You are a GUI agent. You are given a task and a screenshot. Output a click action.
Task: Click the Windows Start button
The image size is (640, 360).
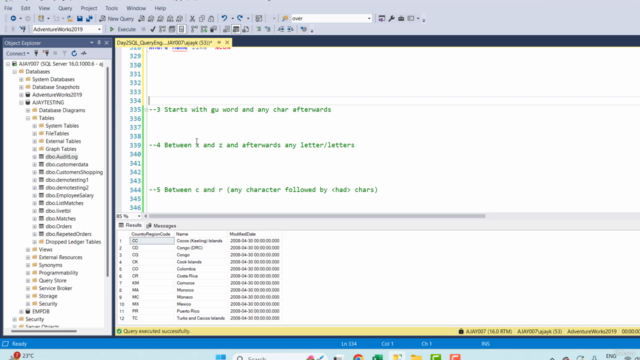click(221, 358)
